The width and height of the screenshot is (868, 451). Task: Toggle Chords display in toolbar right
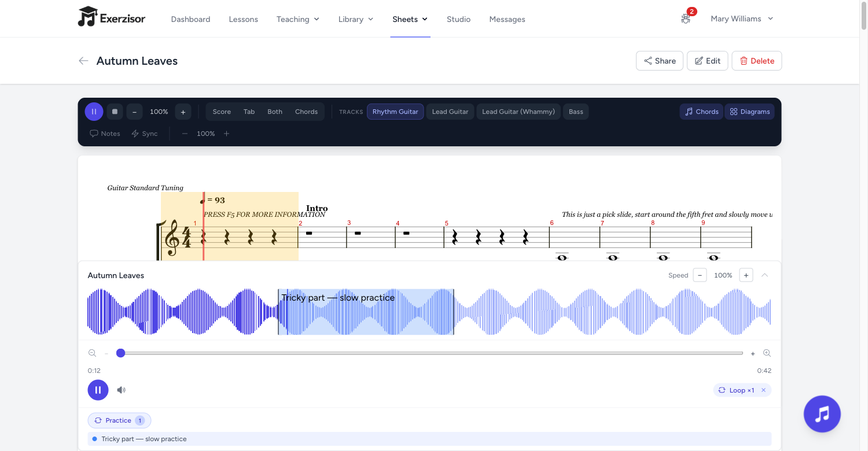click(x=701, y=112)
